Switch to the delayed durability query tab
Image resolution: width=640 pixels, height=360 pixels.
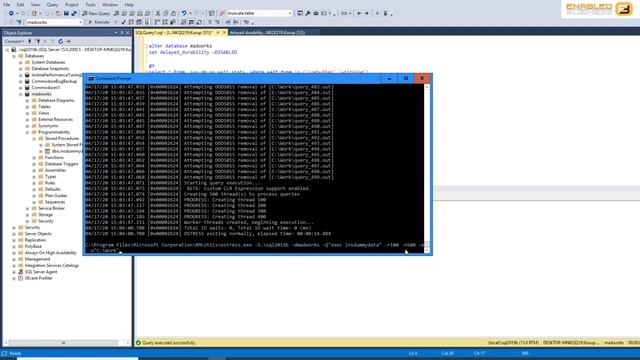click(267, 32)
